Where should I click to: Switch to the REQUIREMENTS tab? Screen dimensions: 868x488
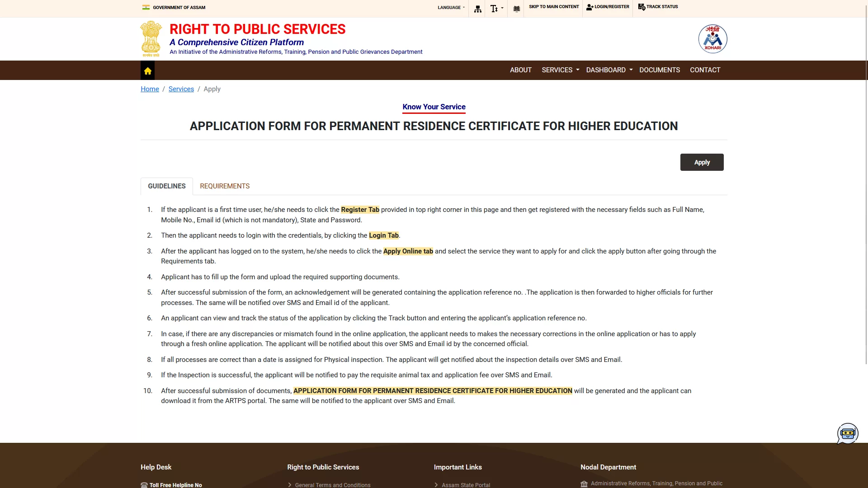point(225,186)
